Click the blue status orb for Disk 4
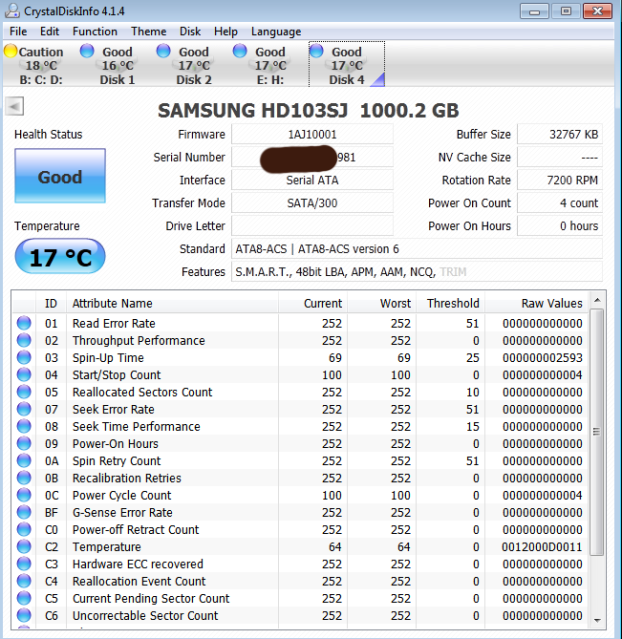 point(316,51)
